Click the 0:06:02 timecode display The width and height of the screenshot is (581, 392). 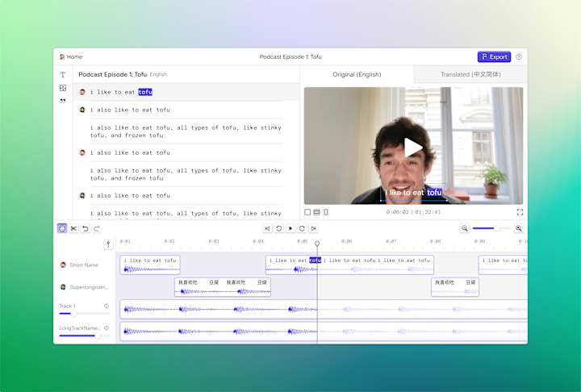[397, 212]
